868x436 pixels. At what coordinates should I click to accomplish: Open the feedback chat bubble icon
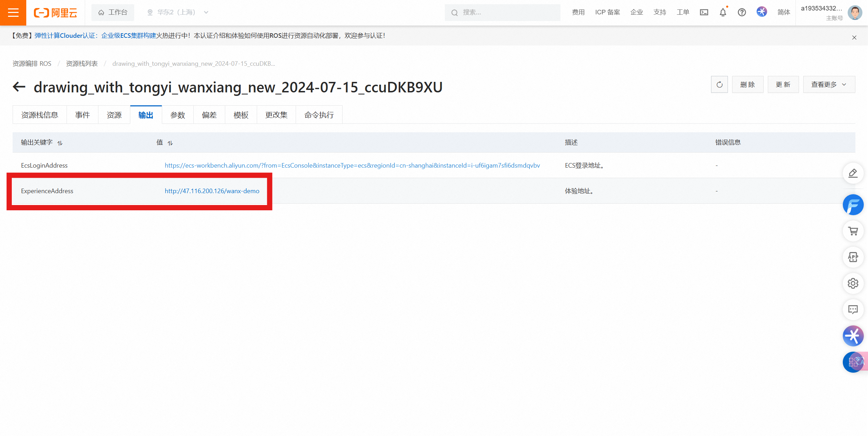click(853, 309)
